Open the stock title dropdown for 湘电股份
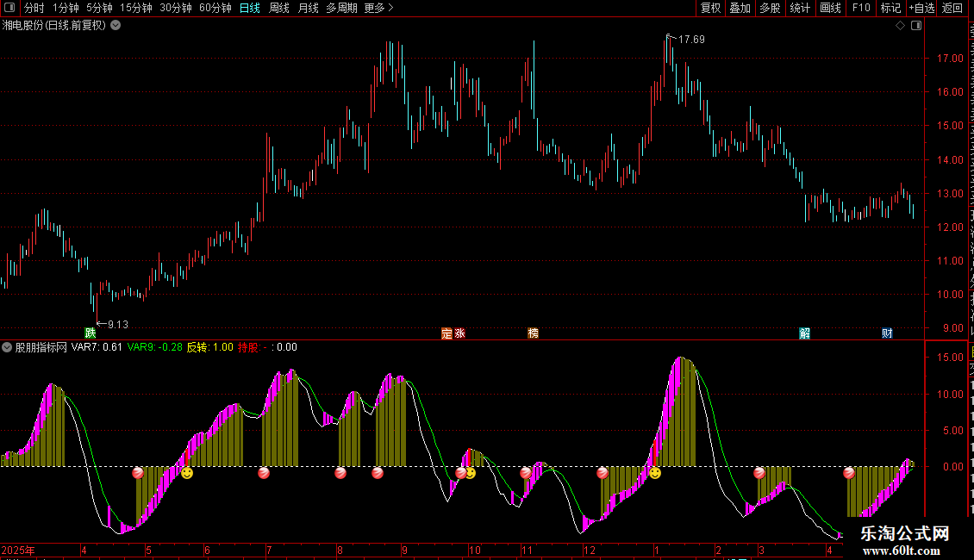This screenshot has height=560, width=974. [x=116, y=26]
